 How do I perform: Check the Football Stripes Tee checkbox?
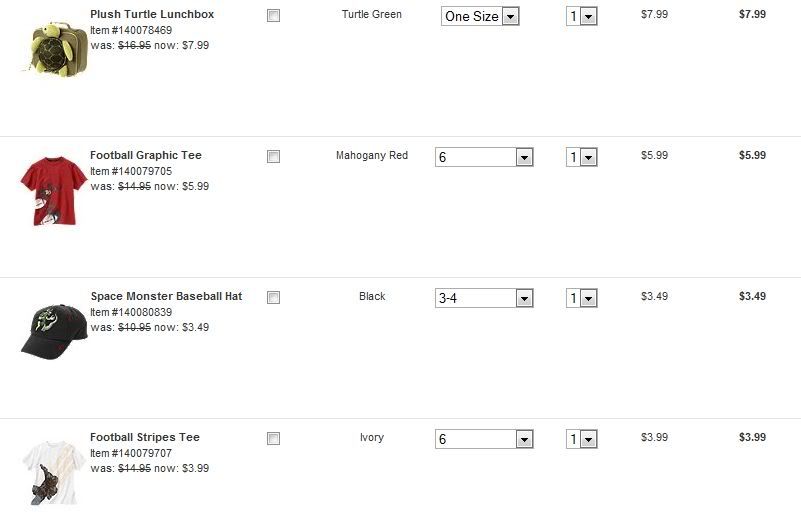(x=273, y=439)
